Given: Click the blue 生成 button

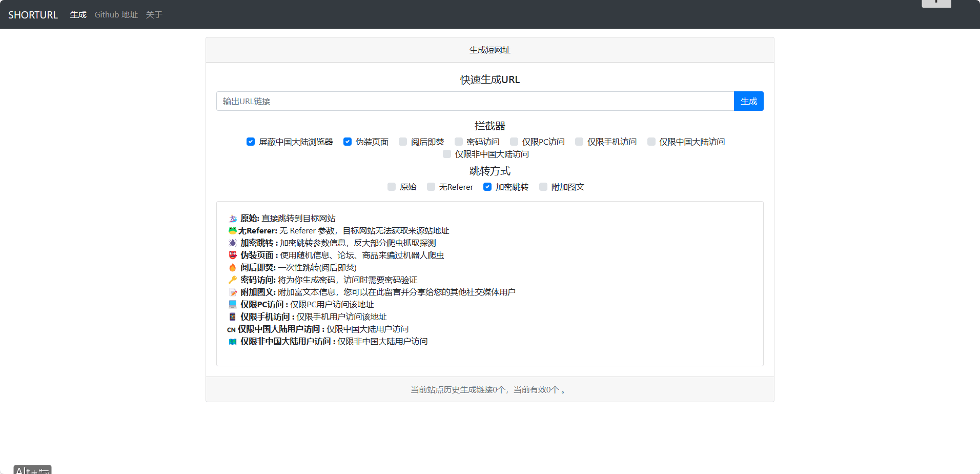Looking at the screenshot, I should click(748, 101).
